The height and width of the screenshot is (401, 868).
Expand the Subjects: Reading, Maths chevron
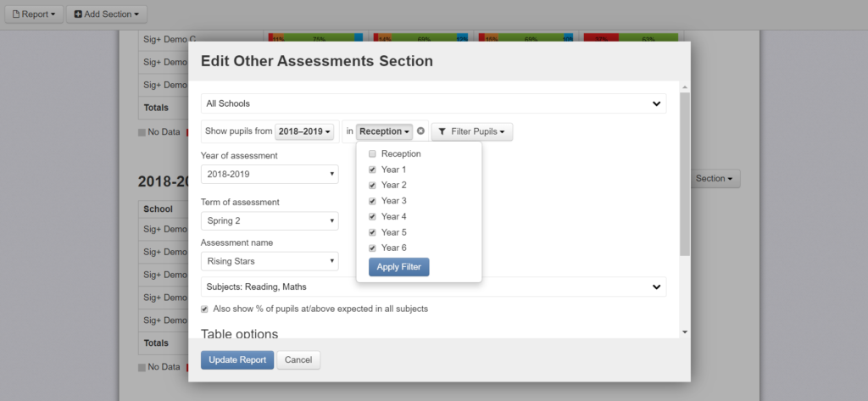pyautogui.click(x=657, y=287)
